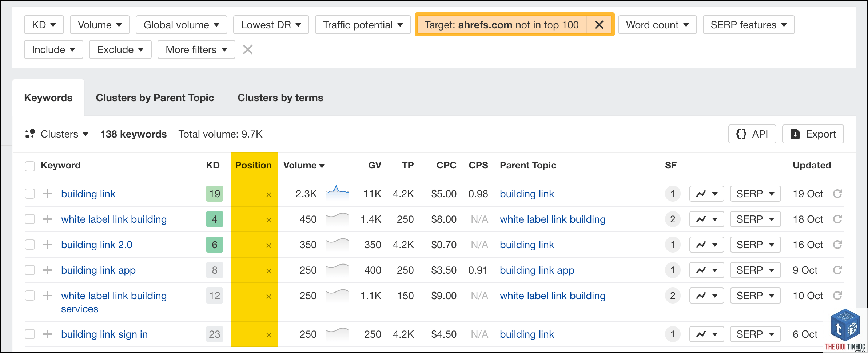This screenshot has width=868, height=353.
Task: Check the 'building link app' row checkbox
Action: click(x=30, y=270)
